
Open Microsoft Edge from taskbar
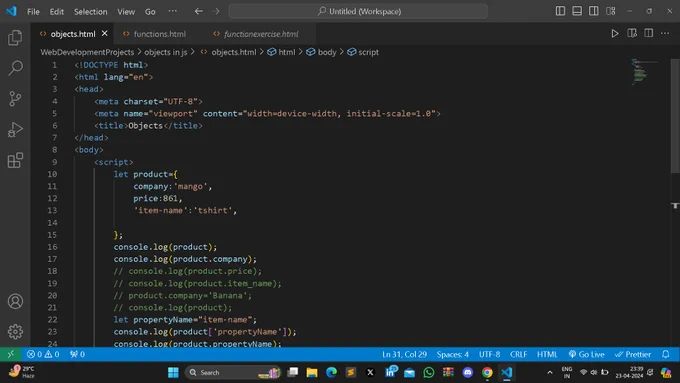pyautogui.click(x=331, y=373)
